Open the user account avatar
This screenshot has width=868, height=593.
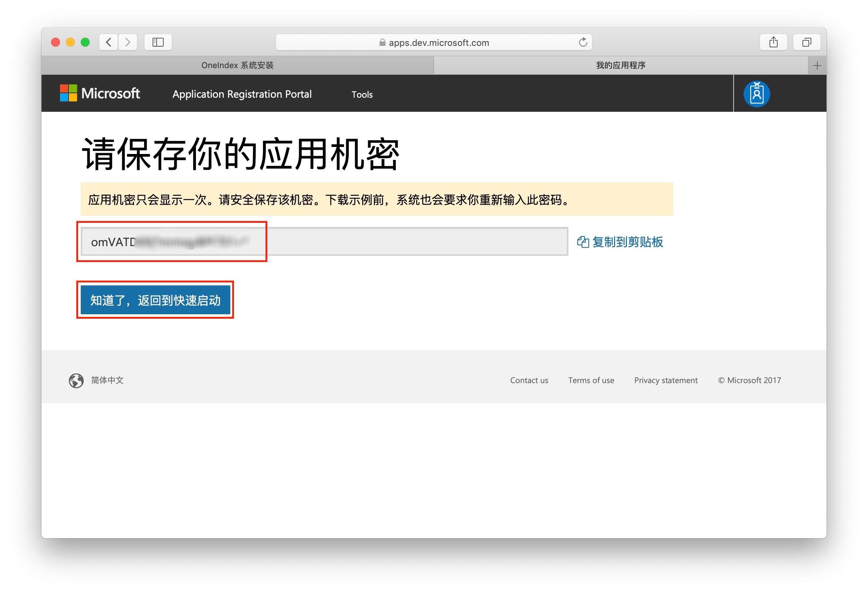756,94
